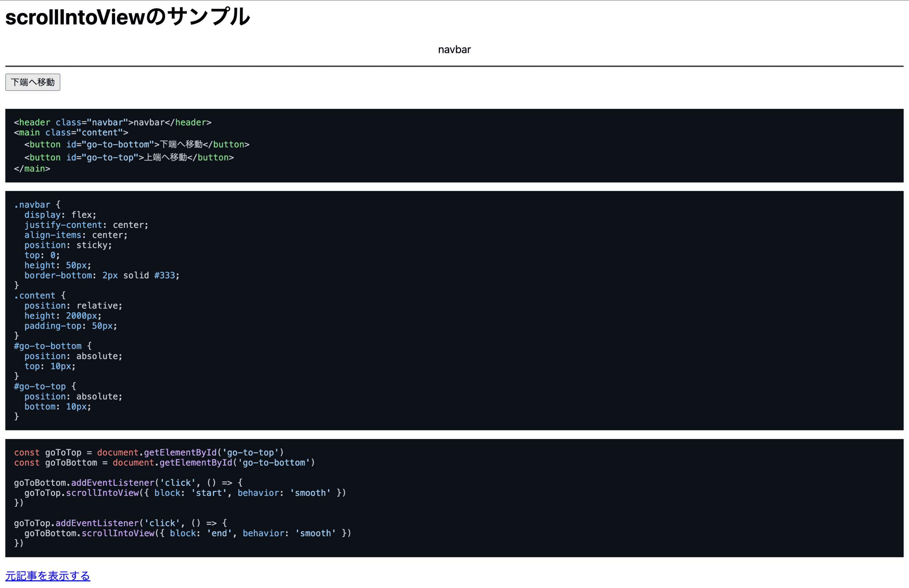Screen dimensions: 909x588
Task: Click the 下端へ移動 button
Action: tap(32, 82)
